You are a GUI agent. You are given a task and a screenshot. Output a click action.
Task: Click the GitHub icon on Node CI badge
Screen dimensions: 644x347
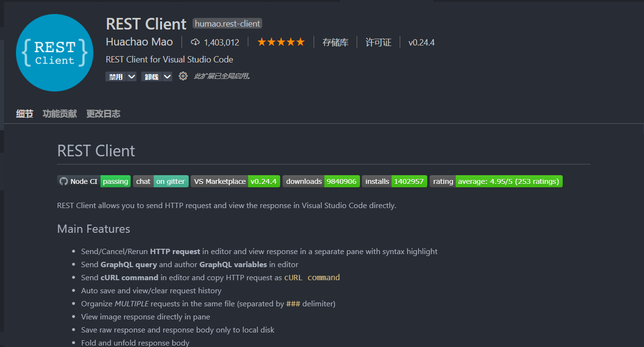tap(63, 181)
